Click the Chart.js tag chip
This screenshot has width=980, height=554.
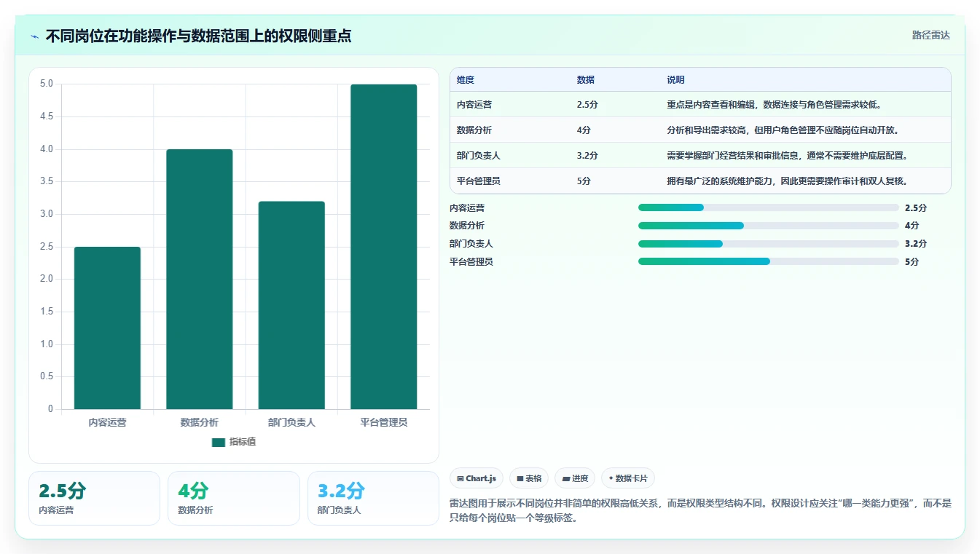pyautogui.click(x=477, y=478)
